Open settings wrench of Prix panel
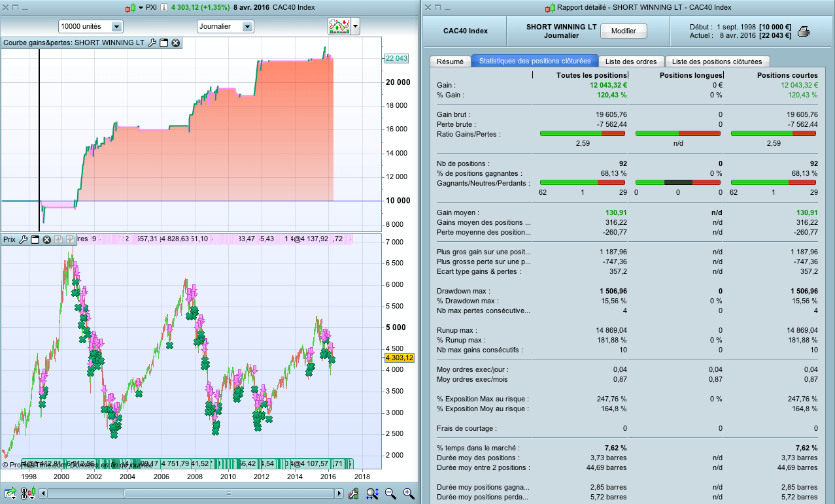 click(x=23, y=239)
